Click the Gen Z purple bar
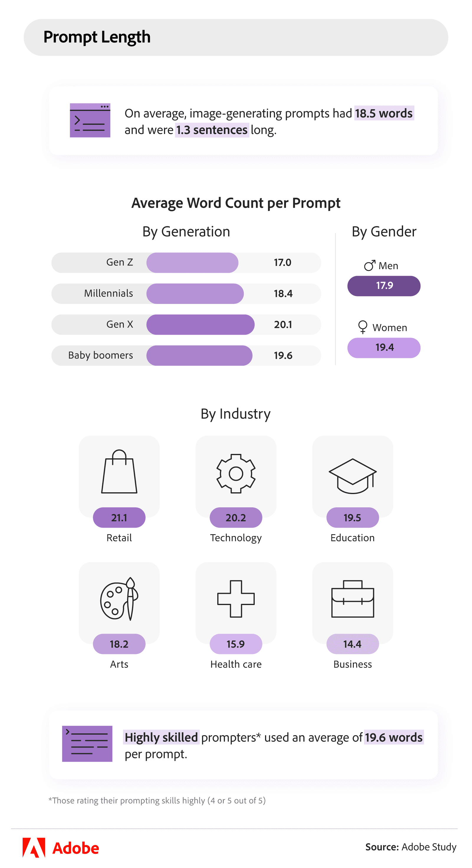The width and height of the screenshot is (472, 868). [192, 262]
